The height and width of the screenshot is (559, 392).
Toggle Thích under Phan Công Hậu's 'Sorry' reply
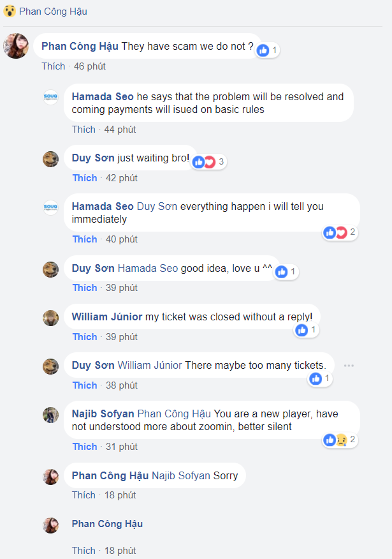[83, 495]
